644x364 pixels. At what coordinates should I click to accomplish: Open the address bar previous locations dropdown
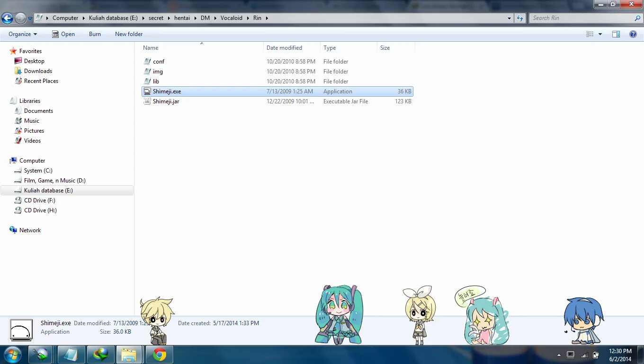pyautogui.click(x=510, y=18)
